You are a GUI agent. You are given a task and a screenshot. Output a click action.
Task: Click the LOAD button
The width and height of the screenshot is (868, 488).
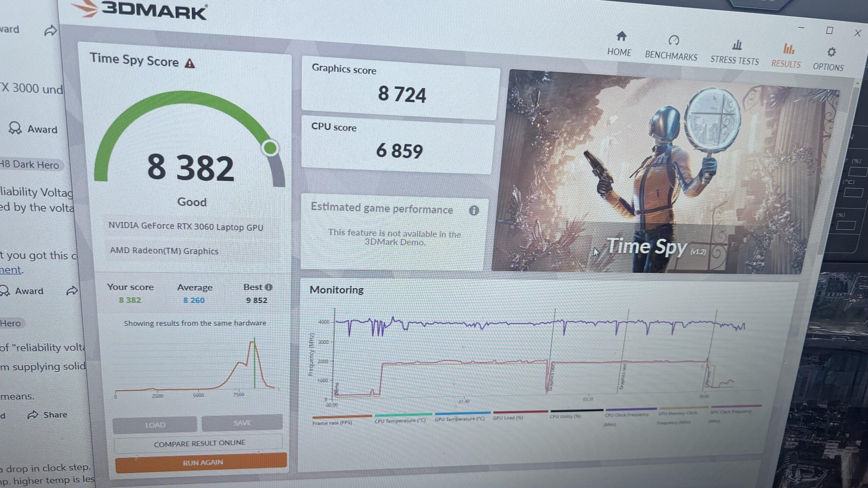coord(155,425)
